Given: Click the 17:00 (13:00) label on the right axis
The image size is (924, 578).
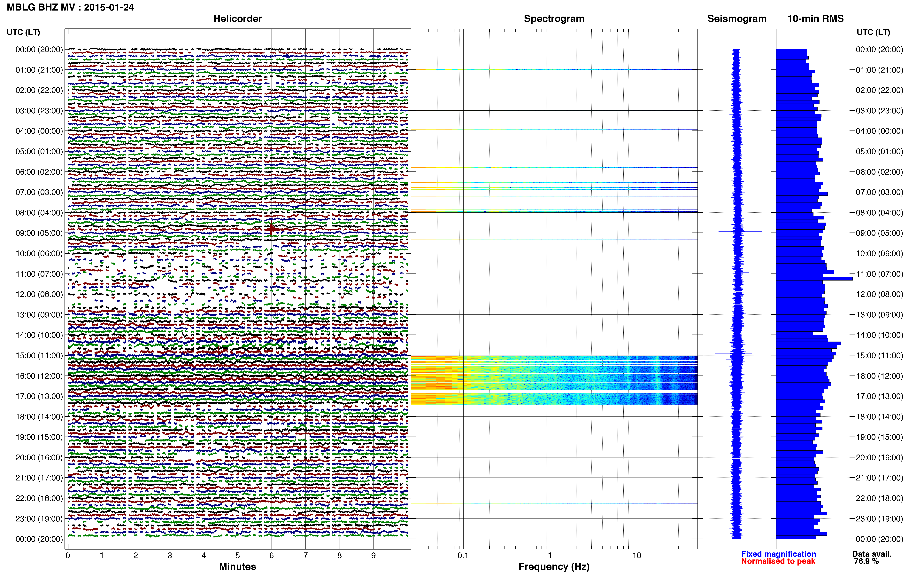Looking at the screenshot, I should 879,396.
